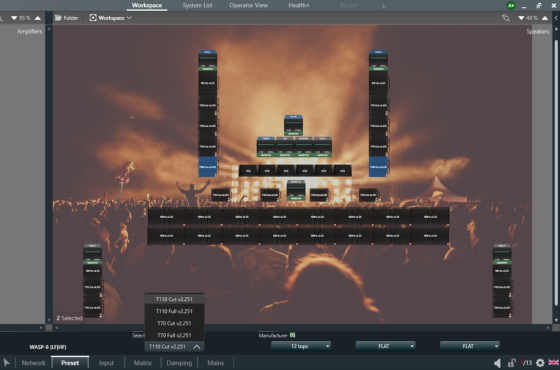Click the workspace horizontal scrollbar at the bottom
Image resolution: width=560 pixels, height=370 pixels.
point(302,327)
